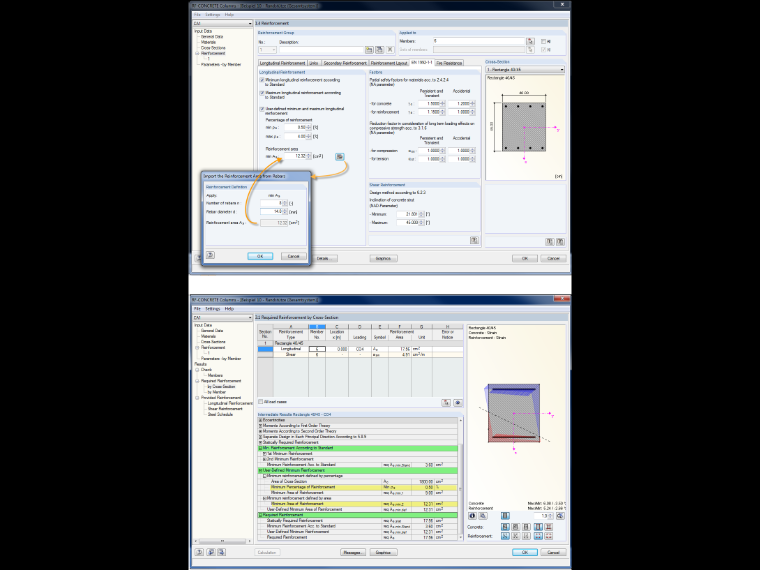Click the number of rebars n spinner
760x570 pixels.
(x=285, y=203)
